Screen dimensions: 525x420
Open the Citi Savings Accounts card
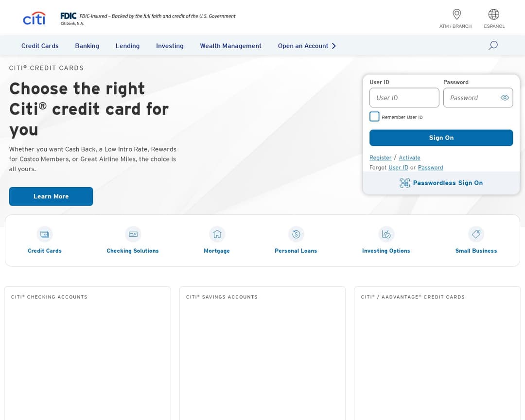(262, 353)
